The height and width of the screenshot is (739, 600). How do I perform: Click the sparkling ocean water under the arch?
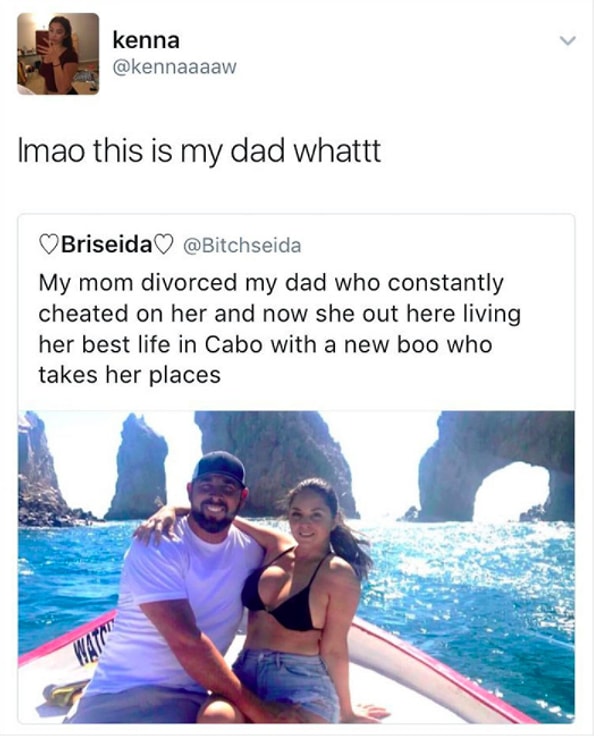pyautogui.click(x=510, y=560)
